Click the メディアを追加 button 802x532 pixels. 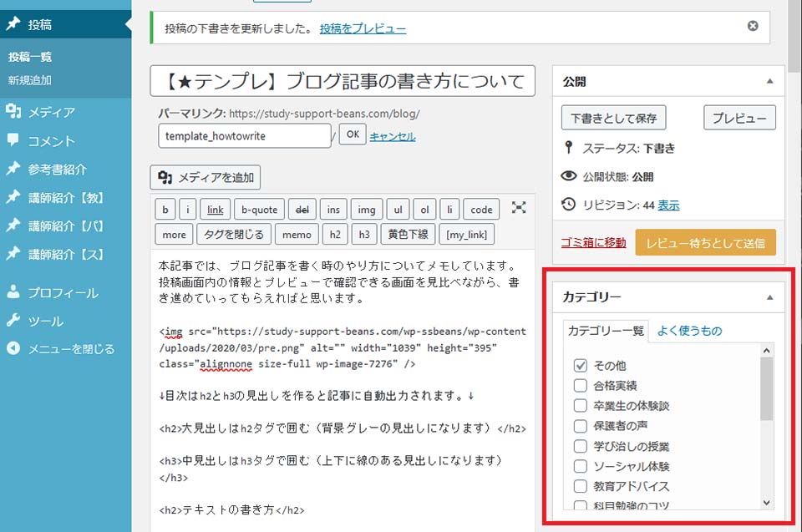206,177
